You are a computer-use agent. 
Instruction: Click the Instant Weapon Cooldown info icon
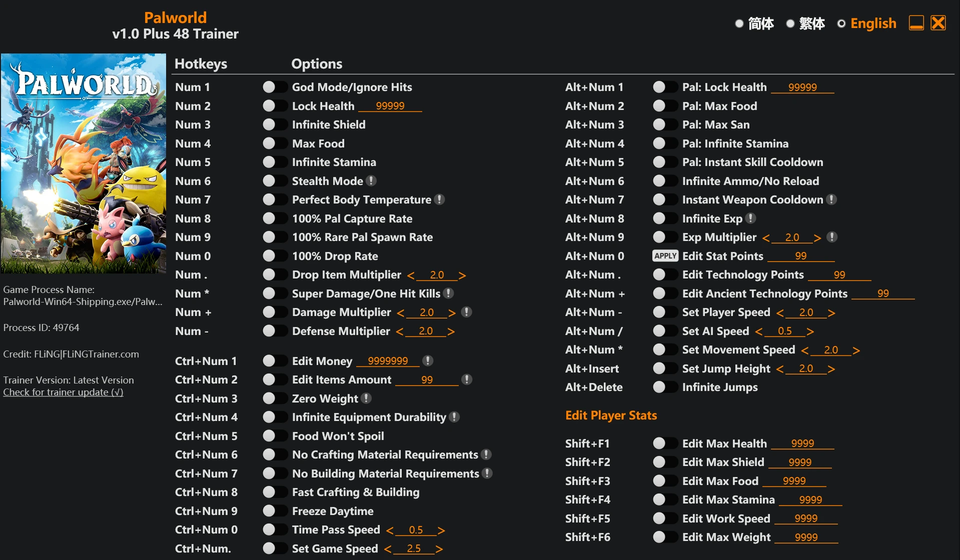click(831, 199)
